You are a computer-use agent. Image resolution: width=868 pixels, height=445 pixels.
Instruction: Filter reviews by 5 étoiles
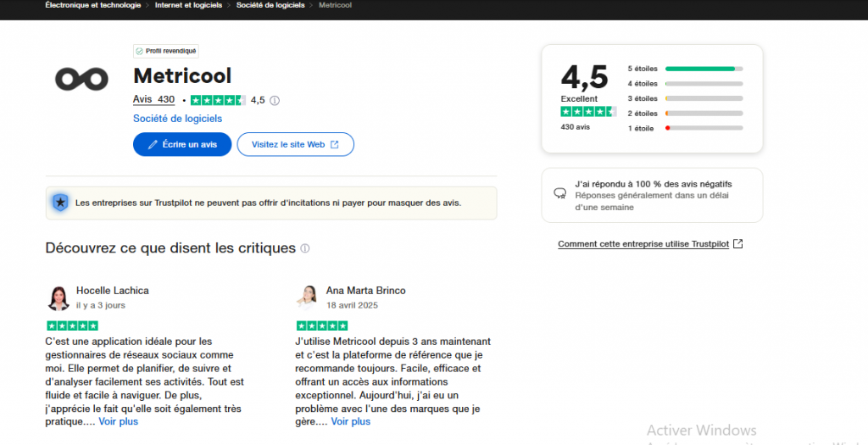click(x=685, y=69)
